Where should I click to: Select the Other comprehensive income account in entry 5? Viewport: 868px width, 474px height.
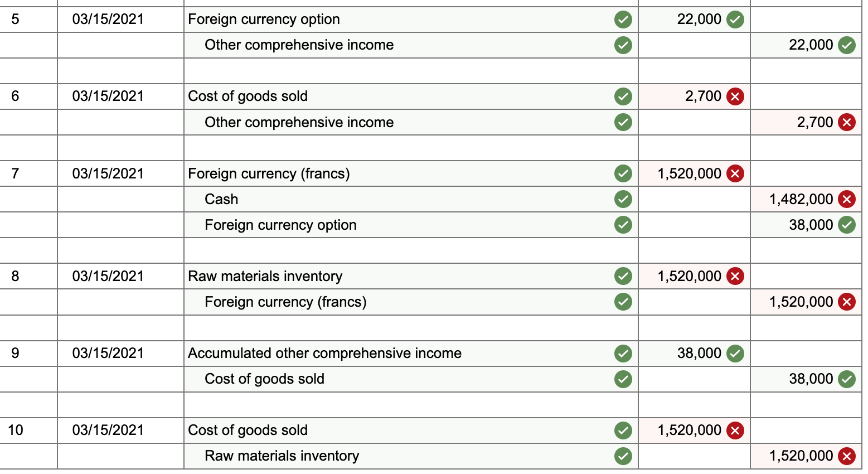click(x=299, y=45)
